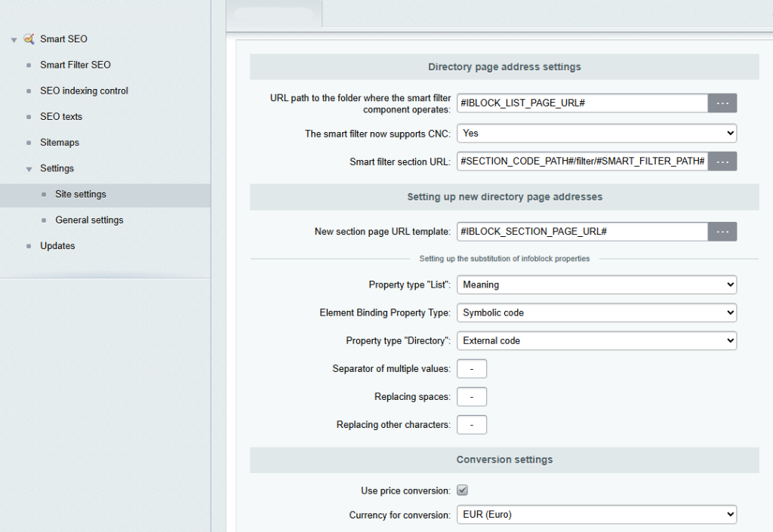Open SEO indexing control section
Screen dimensions: 773x532
(x=84, y=91)
